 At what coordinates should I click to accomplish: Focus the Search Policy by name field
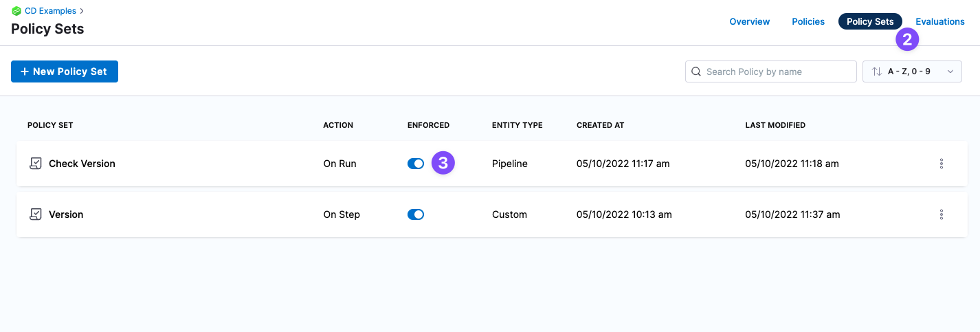click(x=777, y=71)
